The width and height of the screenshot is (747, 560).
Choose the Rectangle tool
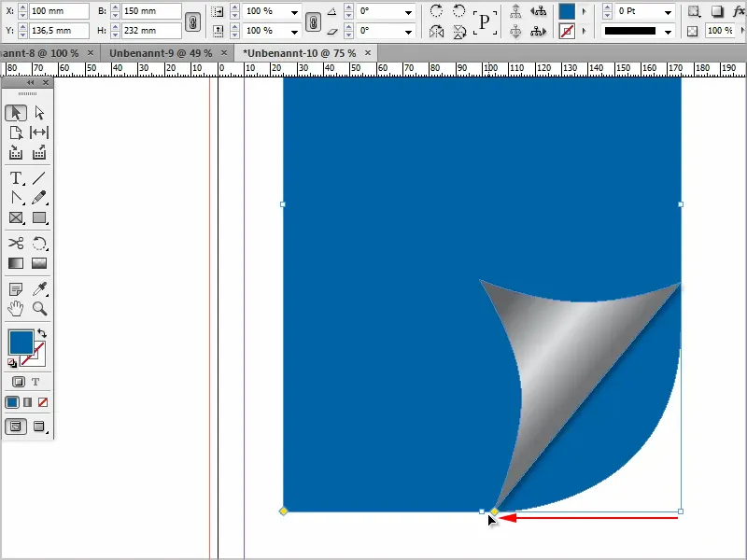[39, 218]
